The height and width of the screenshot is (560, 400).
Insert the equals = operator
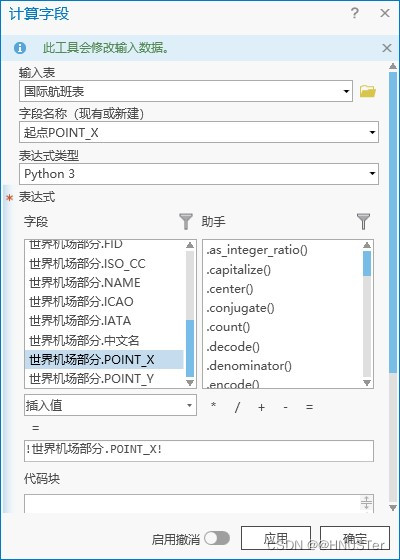309,407
